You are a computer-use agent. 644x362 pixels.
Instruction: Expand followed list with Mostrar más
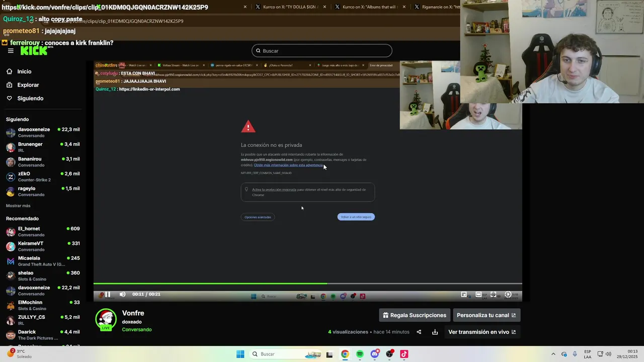pos(18,206)
